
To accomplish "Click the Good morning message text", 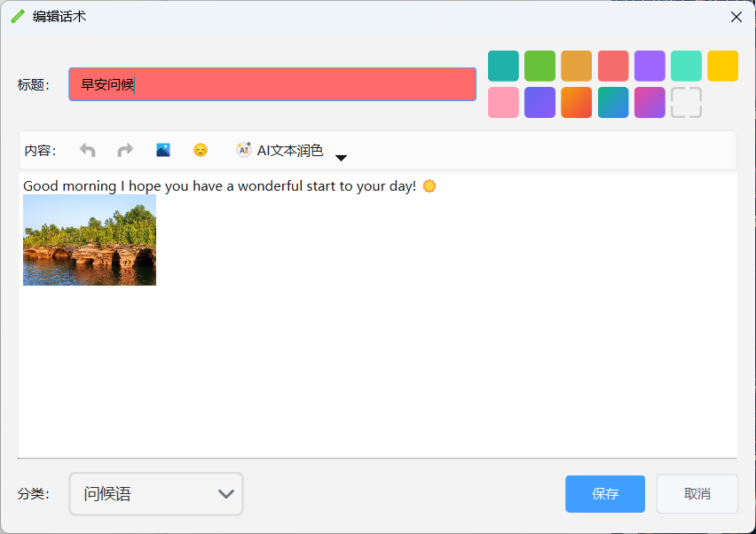I will pyautogui.click(x=219, y=186).
